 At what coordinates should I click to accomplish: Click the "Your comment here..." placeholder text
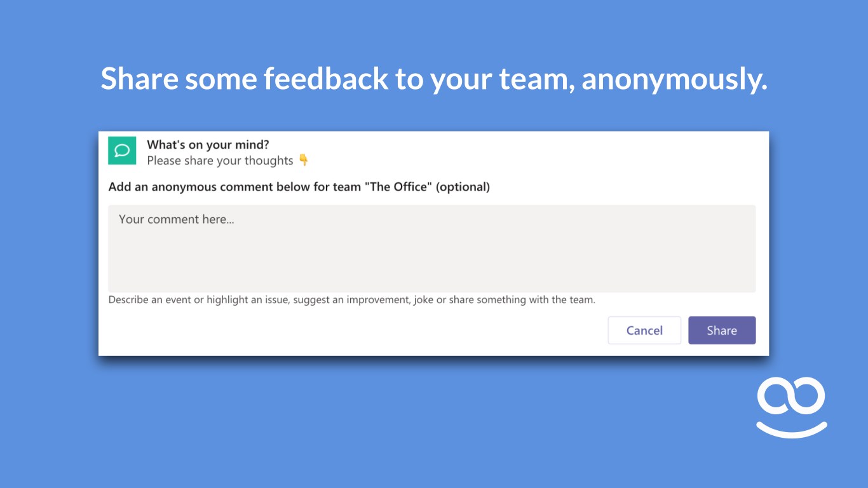click(176, 219)
